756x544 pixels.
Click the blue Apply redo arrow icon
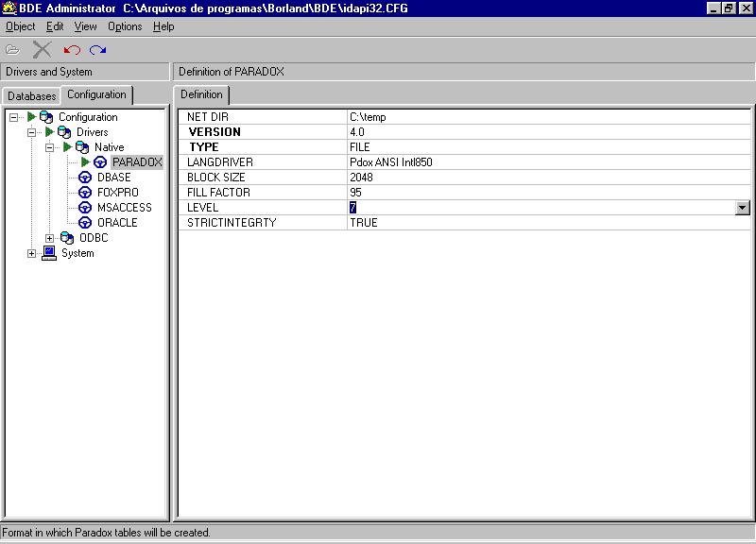click(x=98, y=50)
